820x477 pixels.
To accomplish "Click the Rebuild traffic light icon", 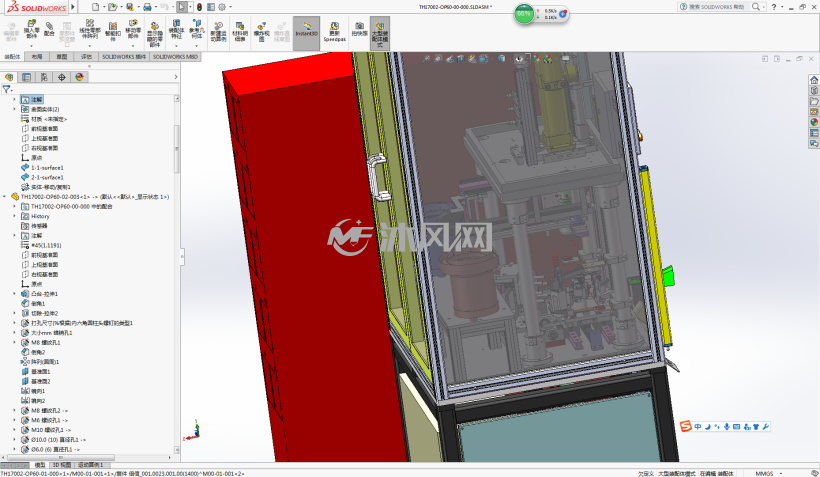I will click(x=200, y=7).
